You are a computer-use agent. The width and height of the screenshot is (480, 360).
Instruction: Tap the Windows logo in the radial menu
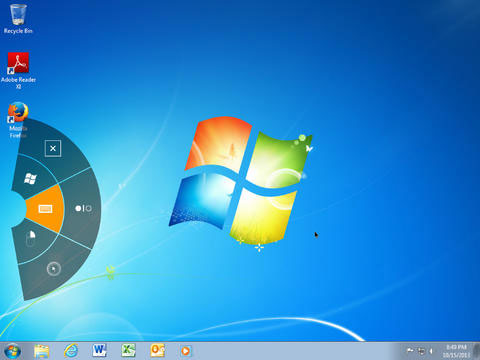30,179
